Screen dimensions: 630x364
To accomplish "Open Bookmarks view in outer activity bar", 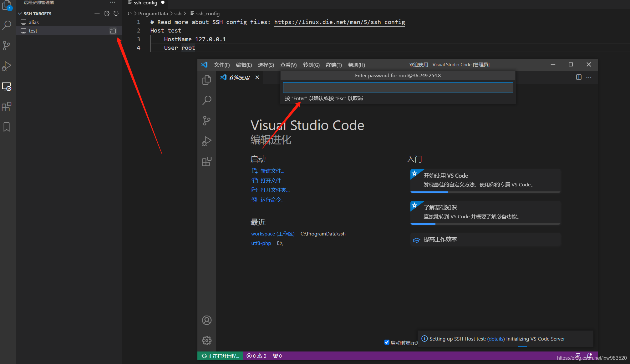I will (x=7, y=127).
